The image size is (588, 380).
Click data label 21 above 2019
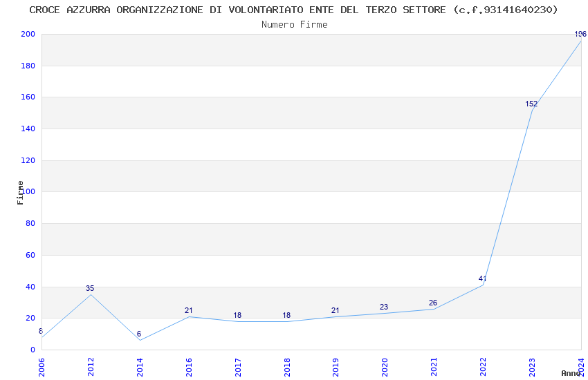click(x=336, y=310)
